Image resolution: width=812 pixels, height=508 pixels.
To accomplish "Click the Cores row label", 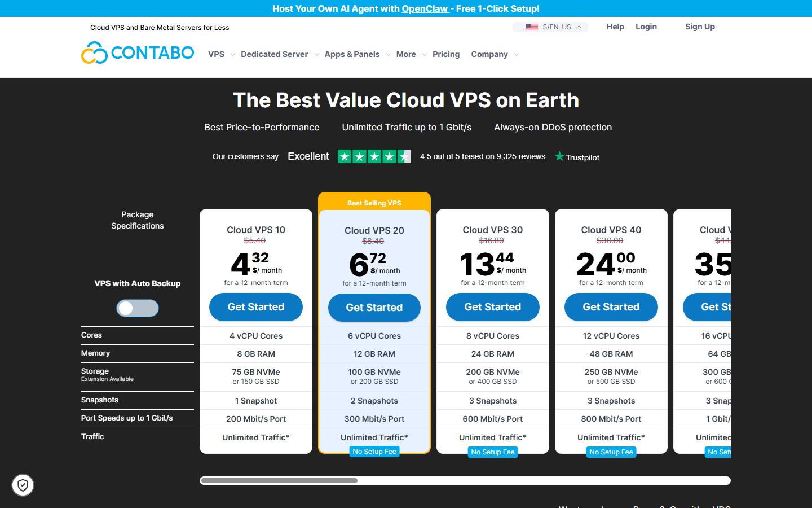I will click(x=91, y=335).
